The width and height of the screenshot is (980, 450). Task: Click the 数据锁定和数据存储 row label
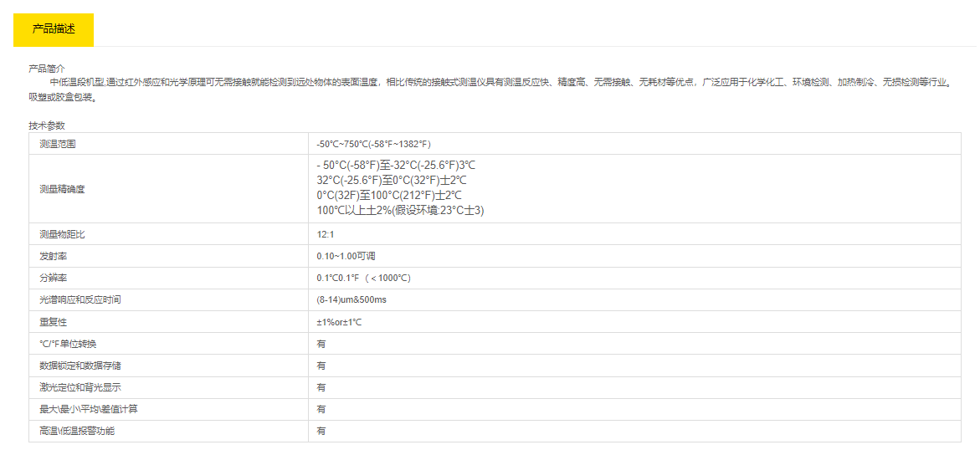80,366
